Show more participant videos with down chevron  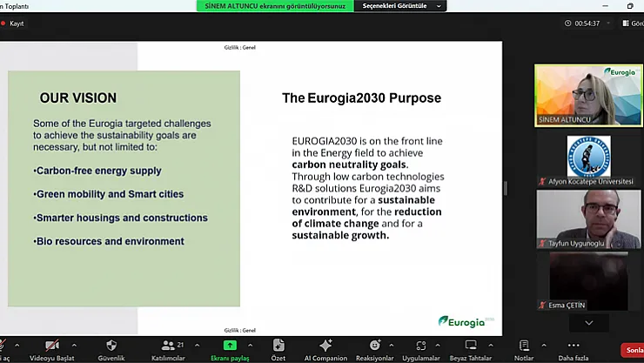[589, 323]
